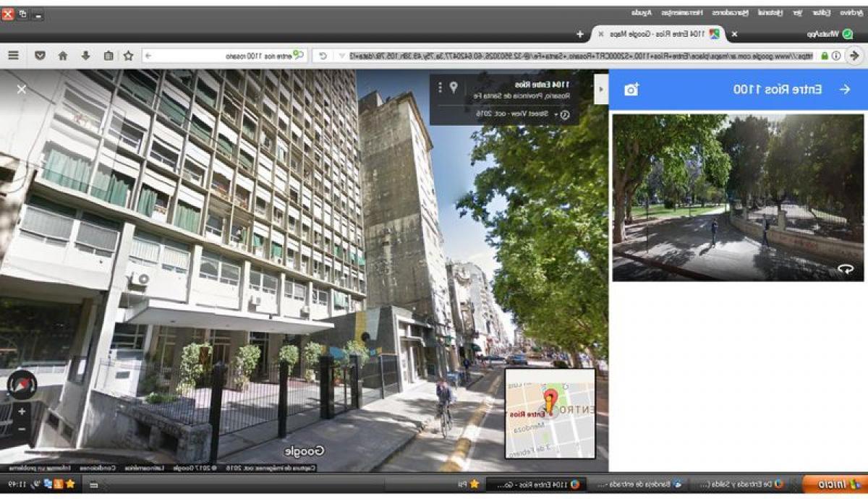This screenshot has height=499, width=868.
Task: Open the Firefox hamburger menu
Action: 13,56
